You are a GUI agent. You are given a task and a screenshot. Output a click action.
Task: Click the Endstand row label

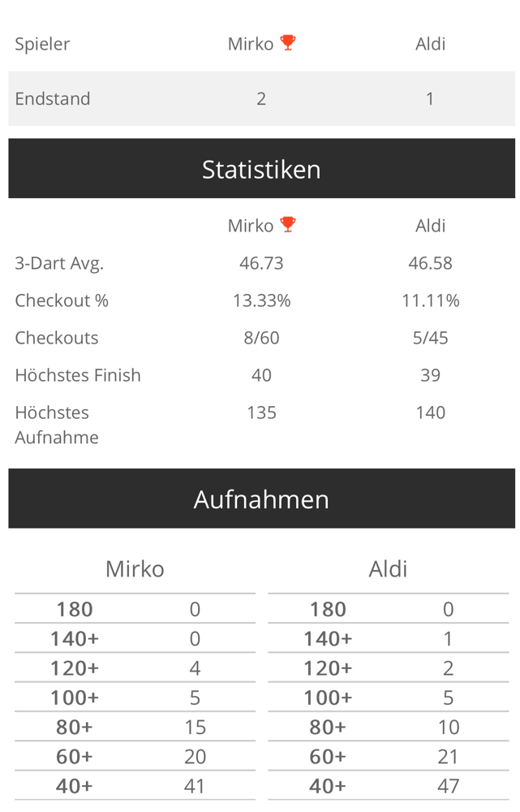coord(53,98)
